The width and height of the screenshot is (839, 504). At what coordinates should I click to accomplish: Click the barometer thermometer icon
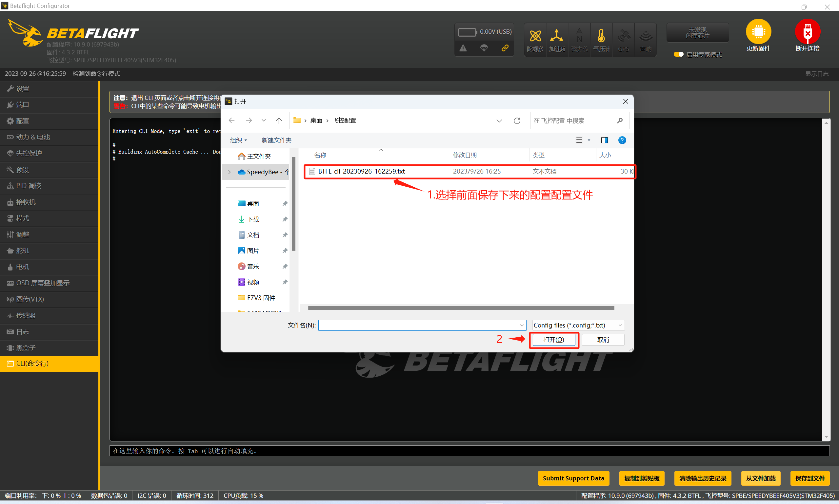[601, 36]
